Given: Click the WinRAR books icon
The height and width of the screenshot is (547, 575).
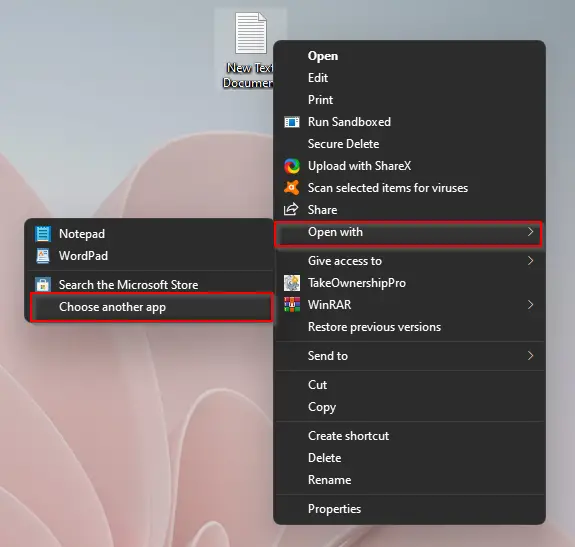Looking at the screenshot, I should (292, 305).
